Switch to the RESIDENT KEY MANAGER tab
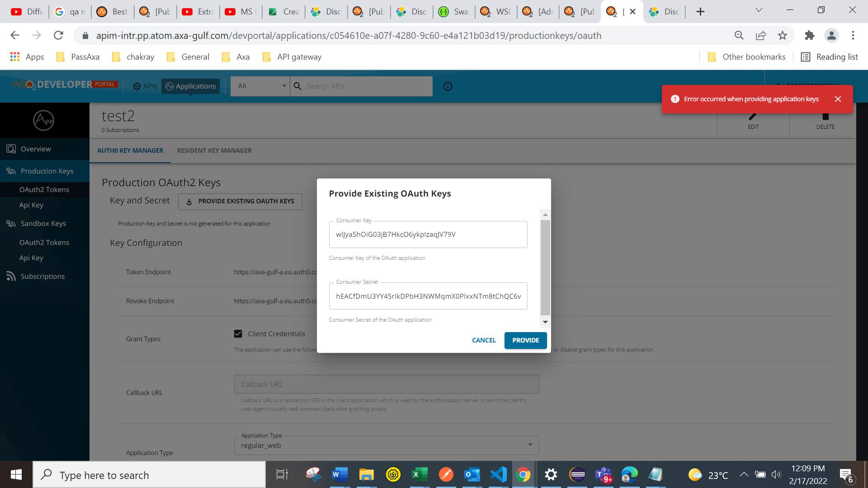The image size is (868, 488). click(214, 150)
